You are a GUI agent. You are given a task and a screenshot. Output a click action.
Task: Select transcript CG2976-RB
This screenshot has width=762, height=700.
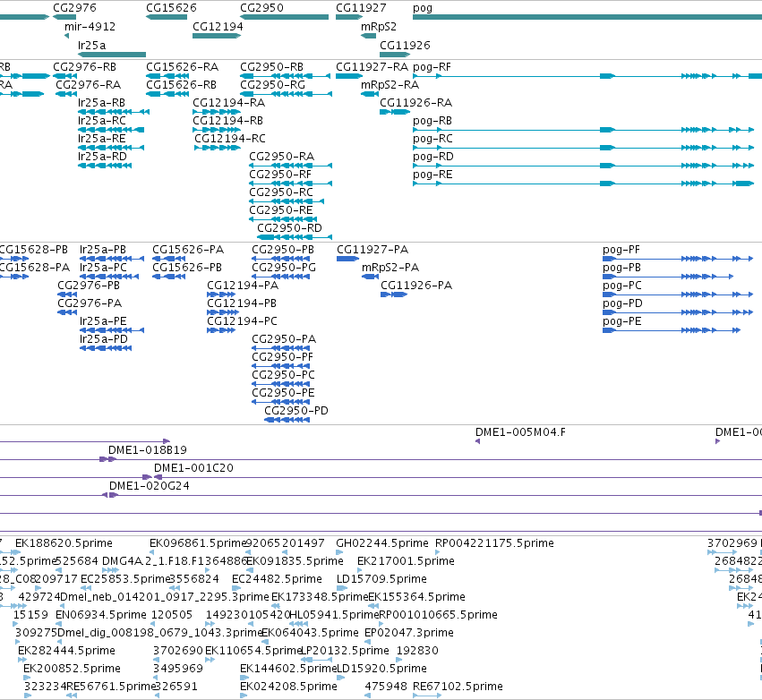click(x=64, y=76)
